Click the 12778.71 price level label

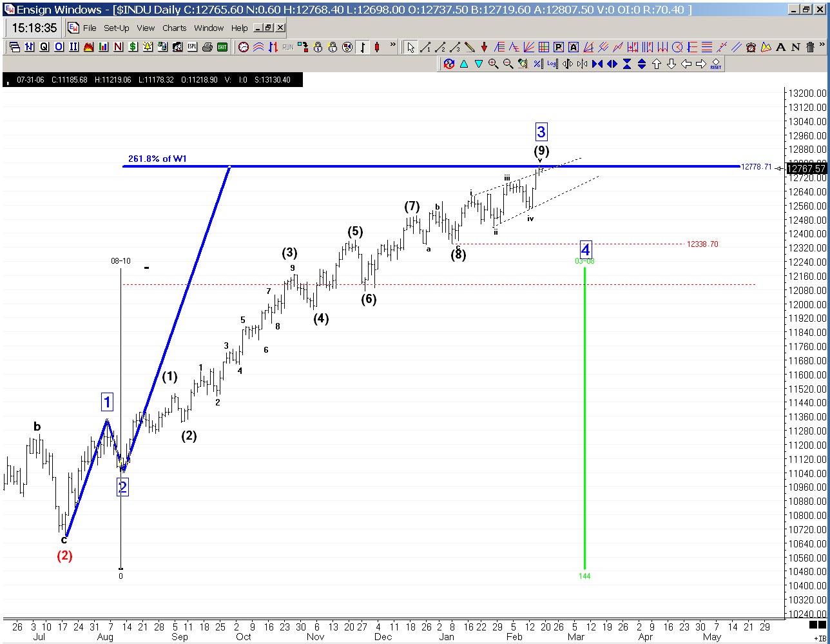coord(756,167)
